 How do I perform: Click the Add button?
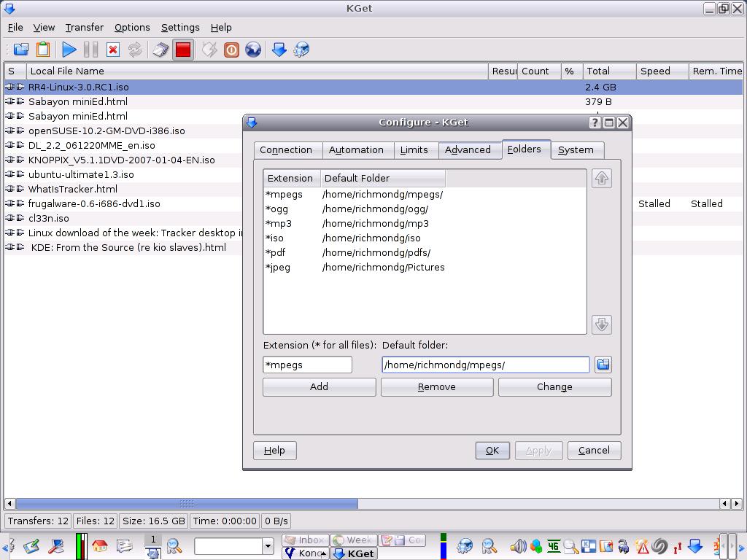(x=320, y=387)
